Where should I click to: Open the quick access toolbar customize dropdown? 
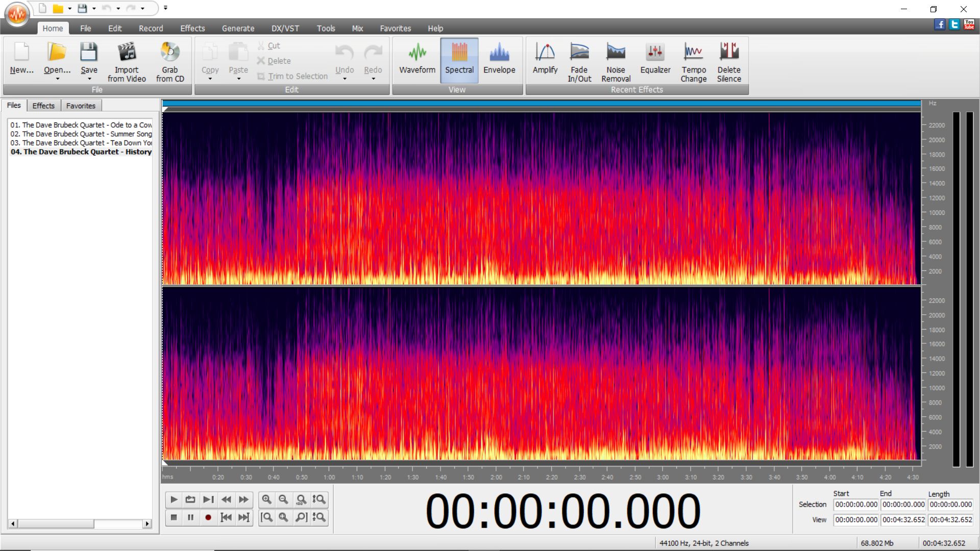pyautogui.click(x=165, y=8)
